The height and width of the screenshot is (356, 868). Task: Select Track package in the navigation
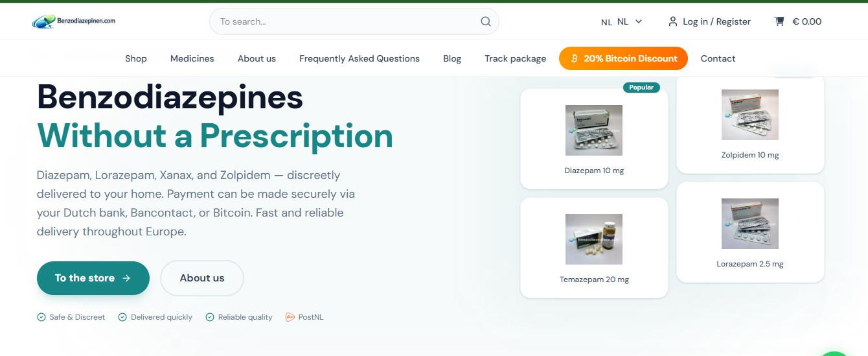click(x=516, y=58)
